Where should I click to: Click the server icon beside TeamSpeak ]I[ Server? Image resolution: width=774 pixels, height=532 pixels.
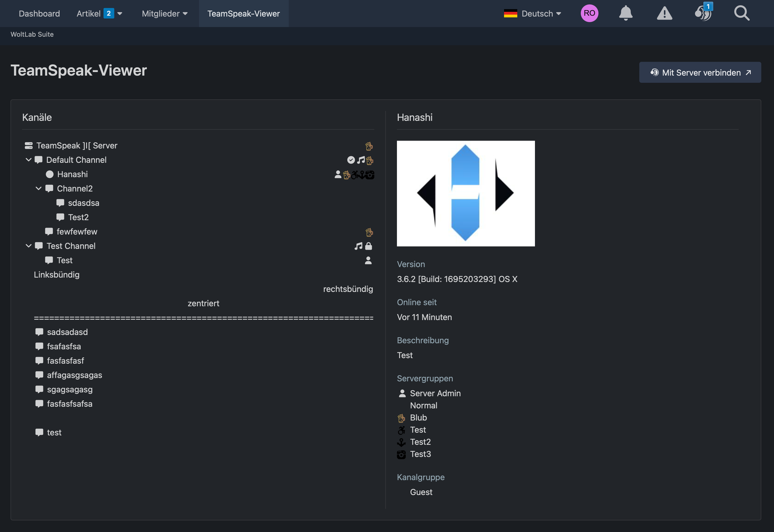point(29,145)
